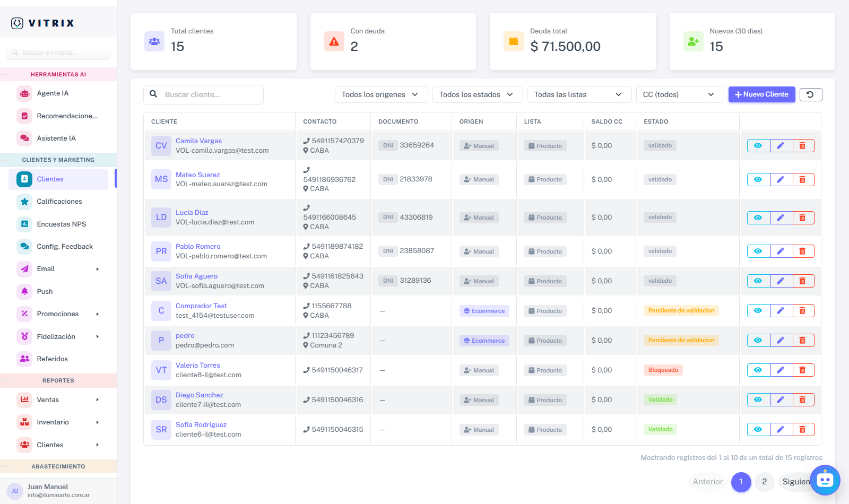Click the refresh icon next to Nuevo Cliente
The height and width of the screenshot is (504, 849).
pos(811,94)
